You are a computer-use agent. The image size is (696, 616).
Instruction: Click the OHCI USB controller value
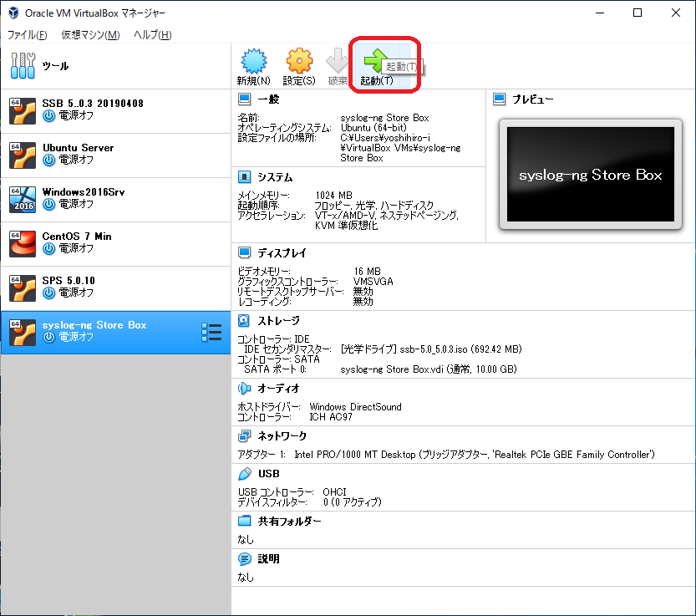coord(334,492)
